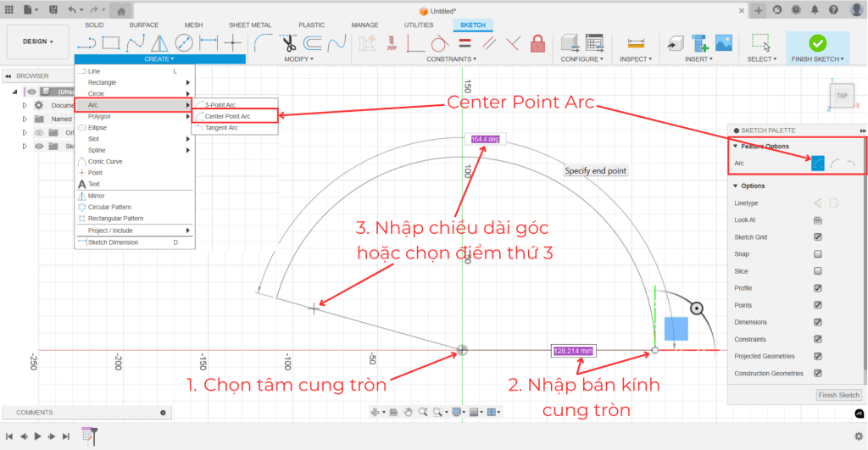Select Sketch Dimension in Create menu
Image resolution: width=868 pixels, height=450 pixels.
click(113, 242)
